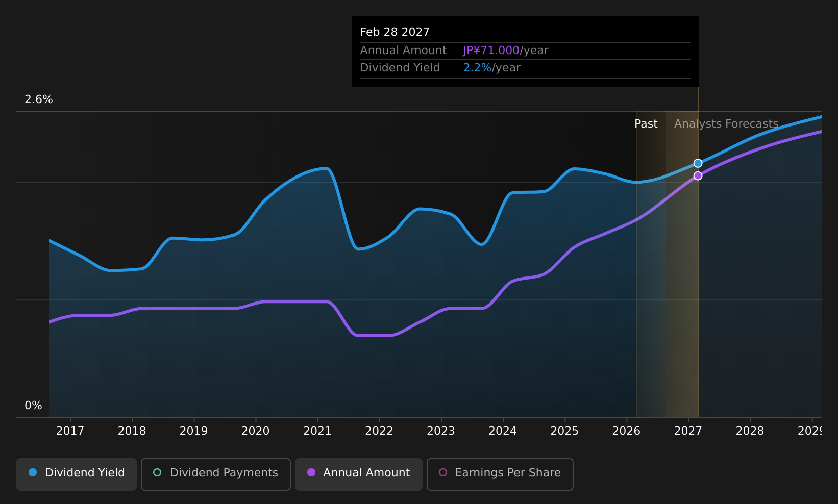Viewport: 838px width, 504px height.
Task: Click the 2020 x-axis year label
Action: tap(255, 431)
